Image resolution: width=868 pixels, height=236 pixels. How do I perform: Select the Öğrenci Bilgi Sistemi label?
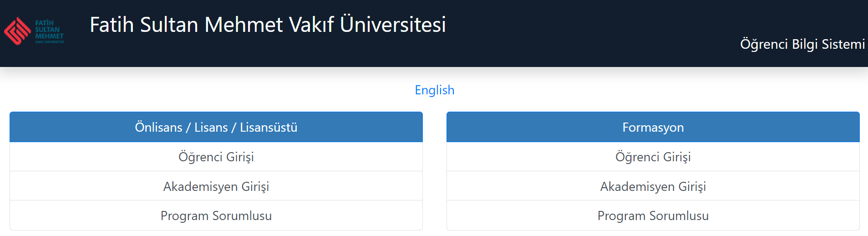point(802,44)
